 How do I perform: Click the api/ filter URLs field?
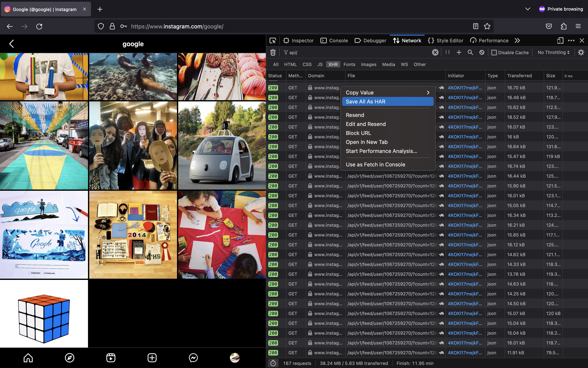(357, 52)
